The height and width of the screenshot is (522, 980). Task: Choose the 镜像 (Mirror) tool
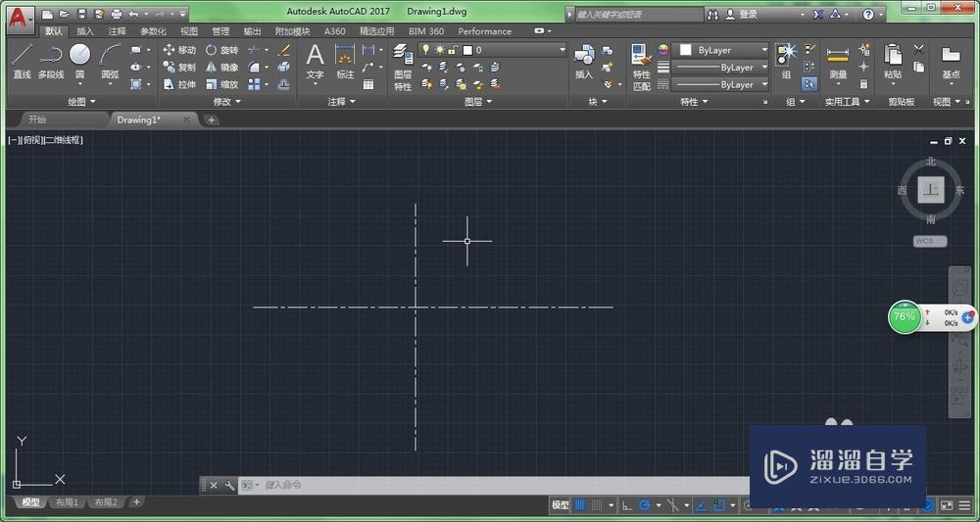221,68
